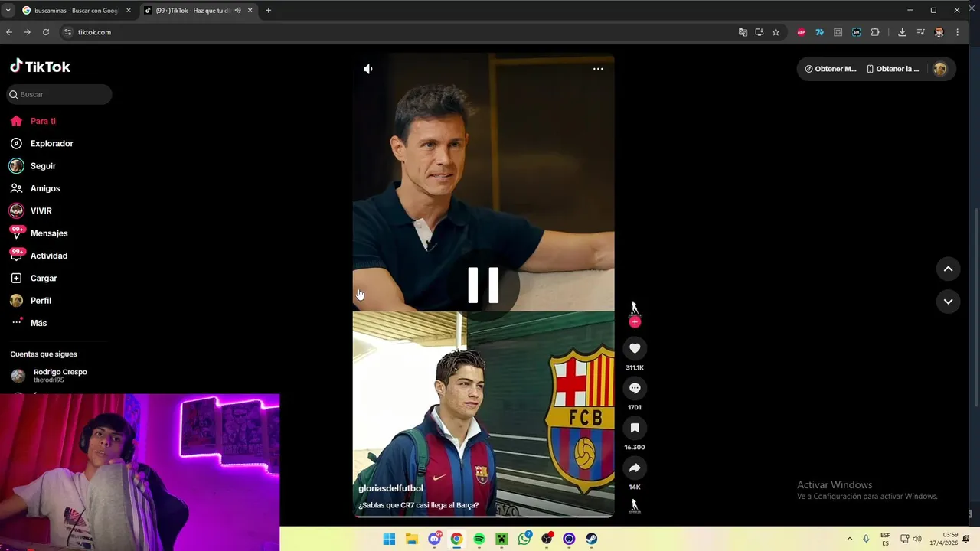The height and width of the screenshot is (551, 980).
Task: Open the 7TV extension icon
Action: tap(819, 32)
